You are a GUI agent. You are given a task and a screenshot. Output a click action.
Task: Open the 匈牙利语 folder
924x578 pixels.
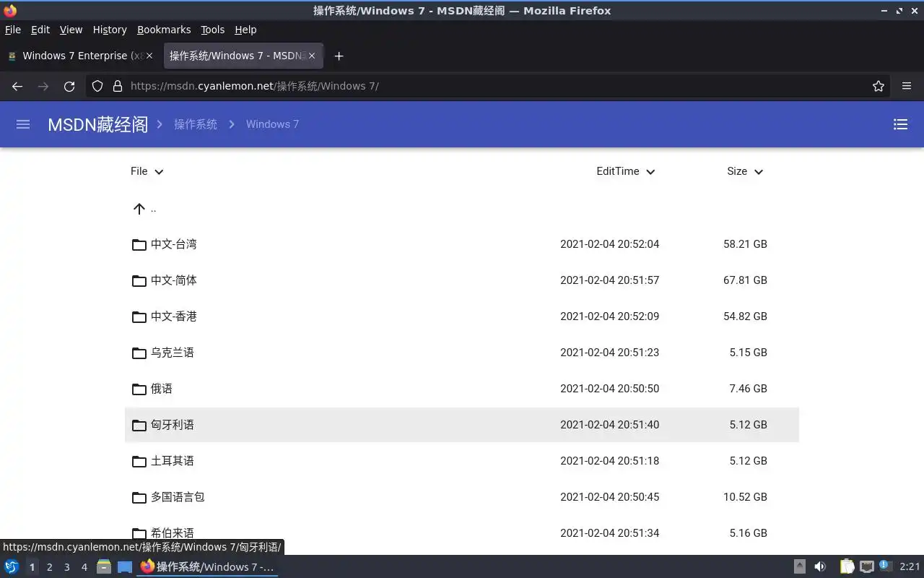point(462,425)
